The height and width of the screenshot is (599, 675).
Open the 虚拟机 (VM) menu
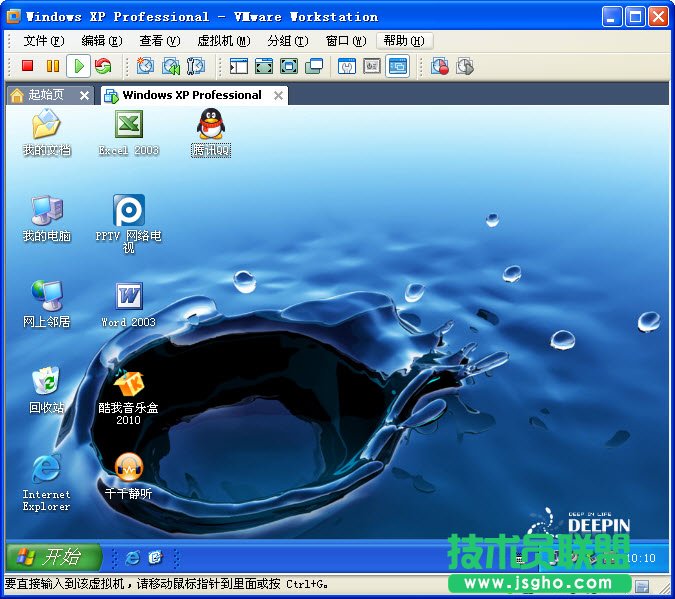click(x=223, y=41)
